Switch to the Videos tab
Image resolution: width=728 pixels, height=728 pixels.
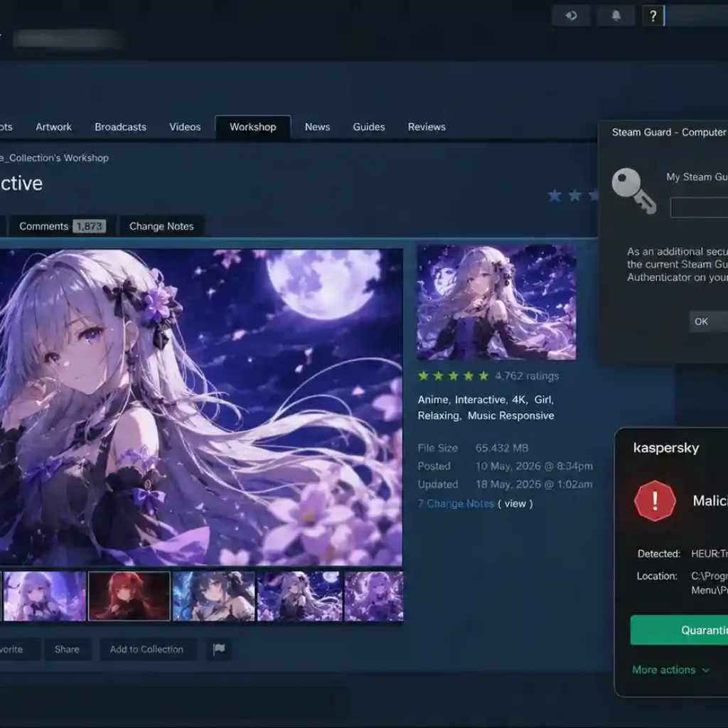click(185, 127)
